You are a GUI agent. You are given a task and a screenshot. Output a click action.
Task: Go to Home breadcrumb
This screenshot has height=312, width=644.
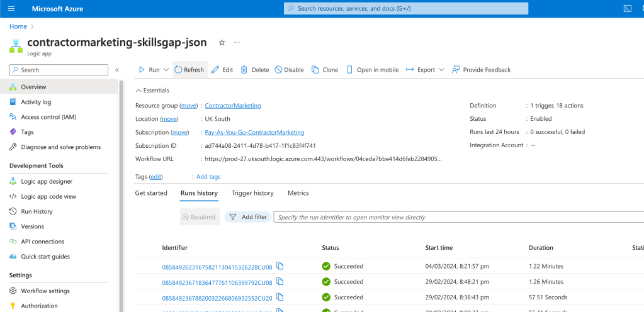click(18, 26)
